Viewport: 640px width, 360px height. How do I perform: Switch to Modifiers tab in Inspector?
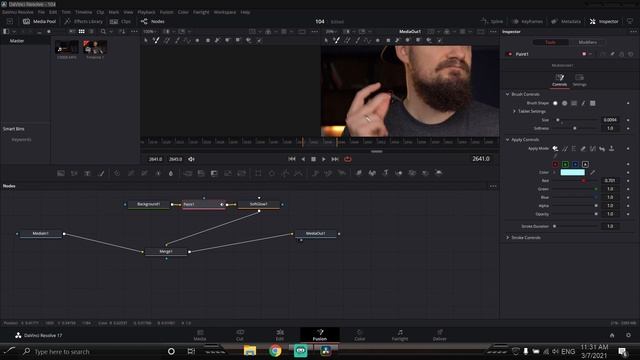pos(588,42)
